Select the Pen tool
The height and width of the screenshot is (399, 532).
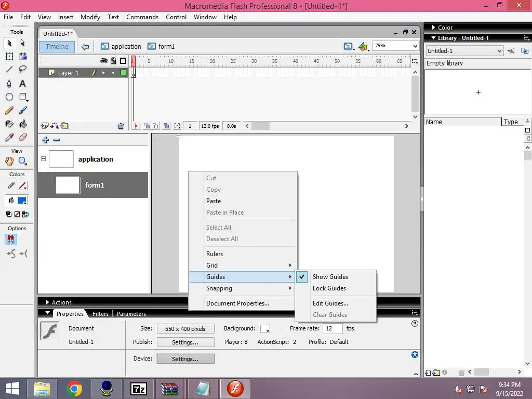click(x=9, y=84)
